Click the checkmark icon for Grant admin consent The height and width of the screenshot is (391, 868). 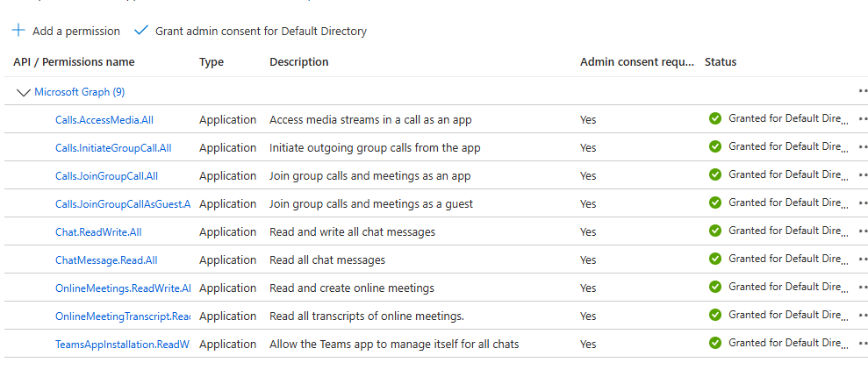click(x=141, y=31)
